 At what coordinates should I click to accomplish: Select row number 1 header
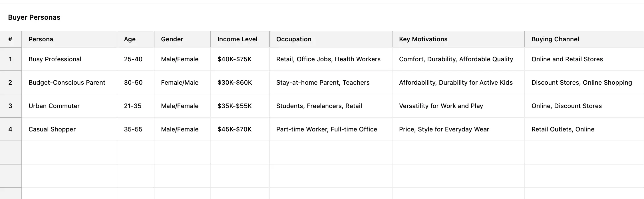(x=10, y=59)
